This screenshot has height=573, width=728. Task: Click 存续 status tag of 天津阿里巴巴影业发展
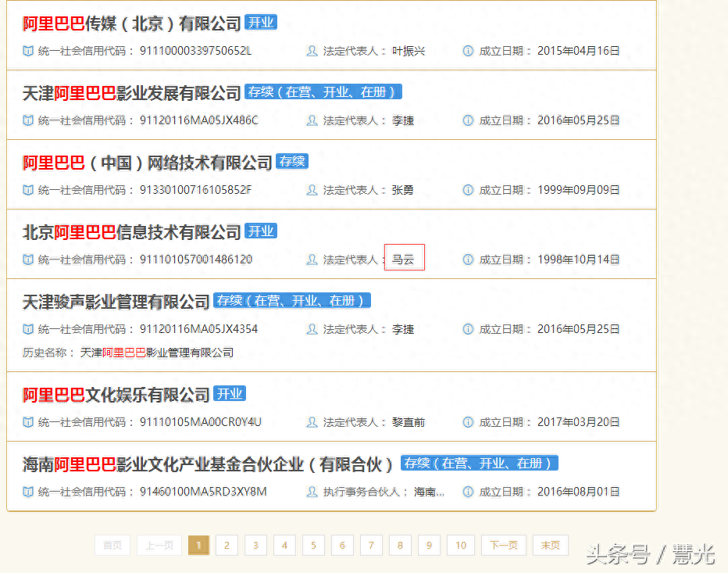click(323, 91)
